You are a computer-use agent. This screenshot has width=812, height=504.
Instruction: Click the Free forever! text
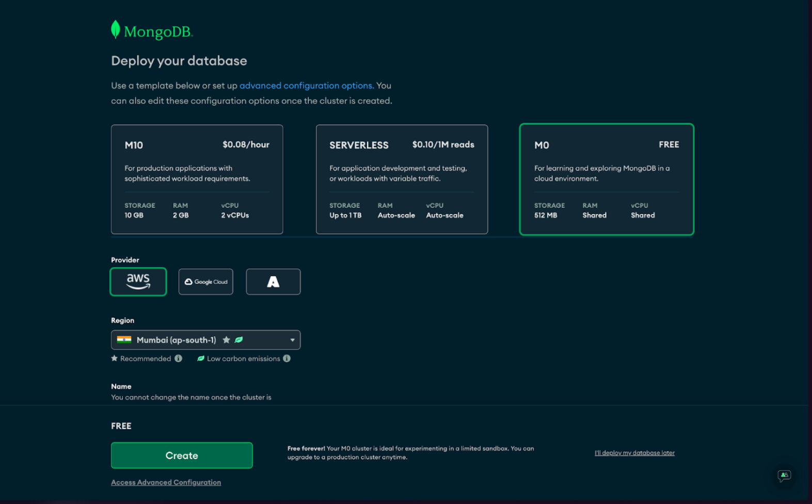306,448
